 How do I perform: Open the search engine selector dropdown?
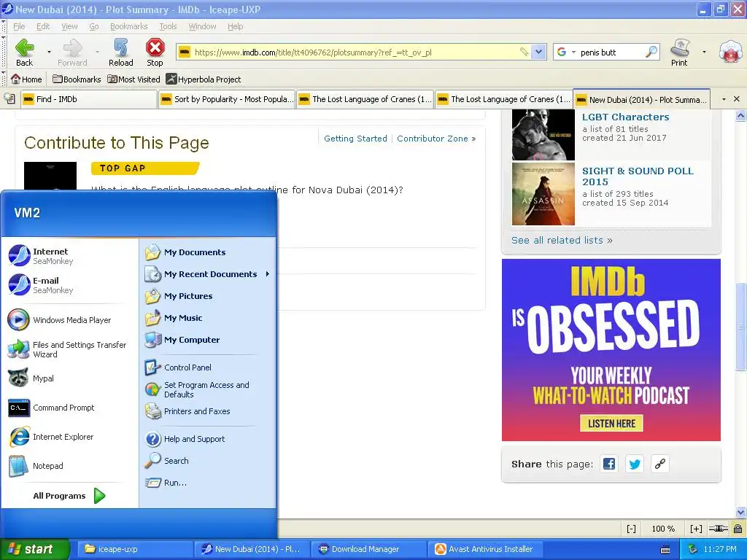573,52
